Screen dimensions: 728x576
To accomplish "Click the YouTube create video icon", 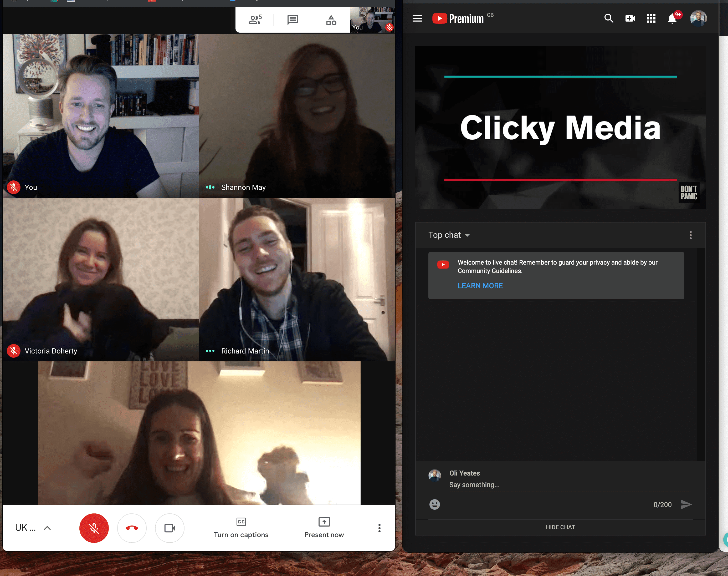I will [630, 18].
